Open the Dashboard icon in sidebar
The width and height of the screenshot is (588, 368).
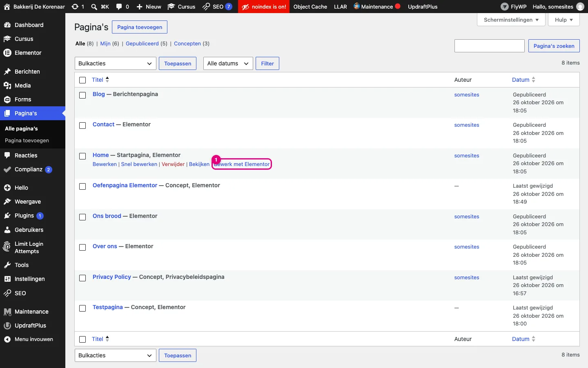(7, 25)
